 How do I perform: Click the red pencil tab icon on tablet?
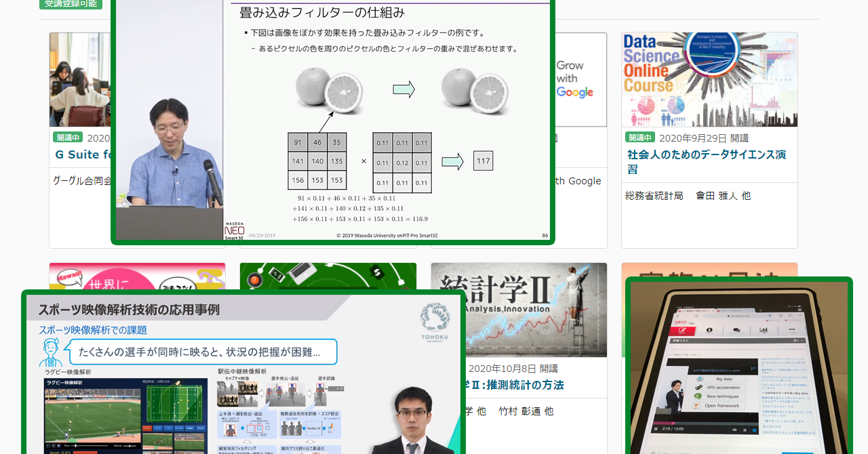pos(682,330)
